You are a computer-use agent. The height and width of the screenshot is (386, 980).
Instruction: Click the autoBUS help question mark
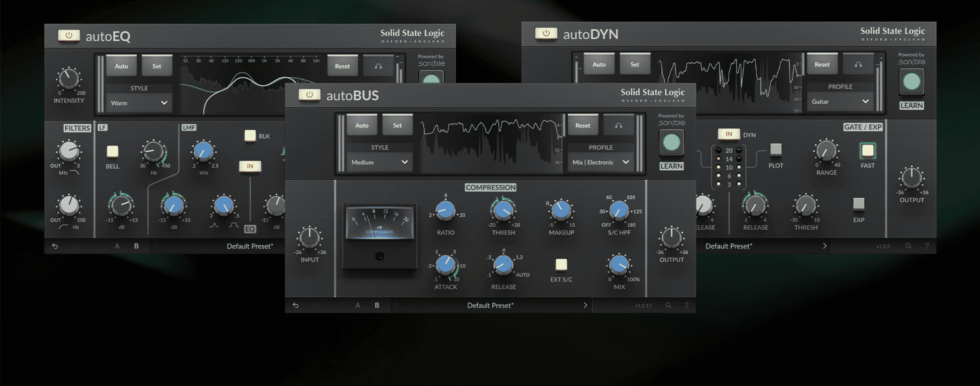coord(686,305)
